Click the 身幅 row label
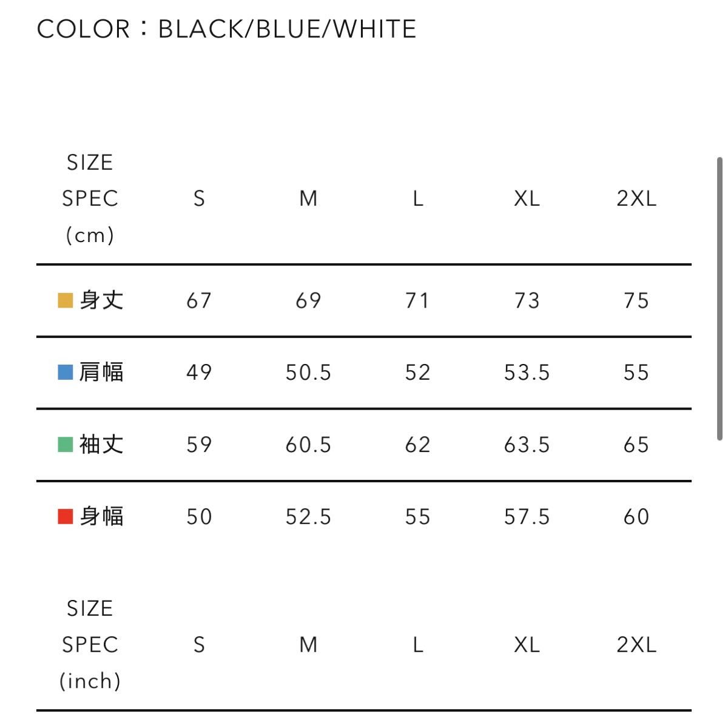The image size is (728, 728). pyautogui.click(x=101, y=517)
